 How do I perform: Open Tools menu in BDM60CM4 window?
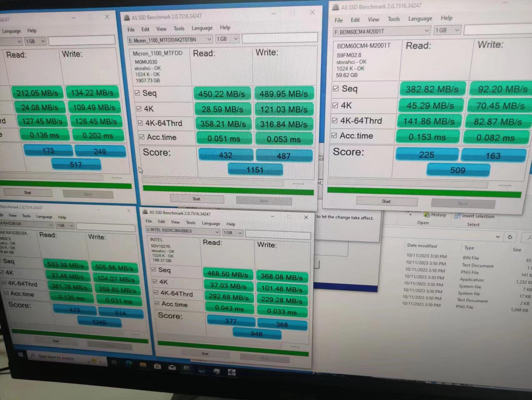394,19
